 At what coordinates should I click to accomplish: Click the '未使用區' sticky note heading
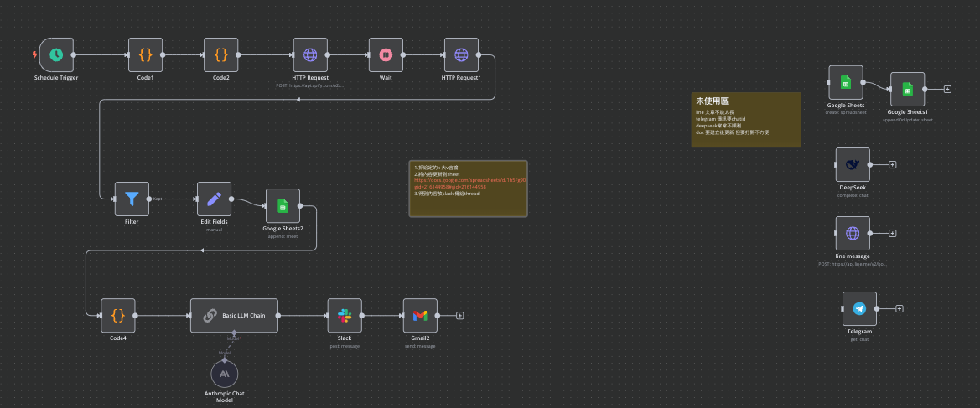click(712, 101)
